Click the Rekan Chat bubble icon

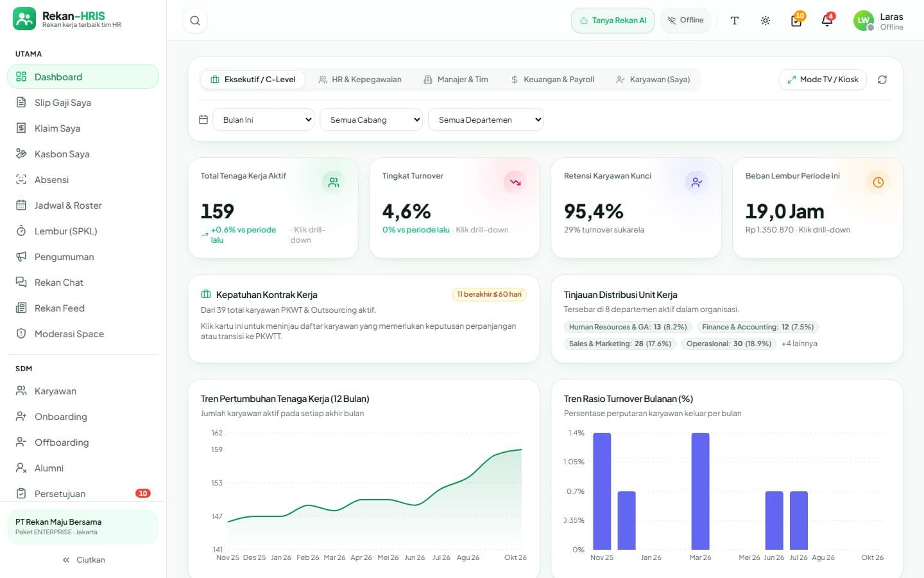click(21, 283)
